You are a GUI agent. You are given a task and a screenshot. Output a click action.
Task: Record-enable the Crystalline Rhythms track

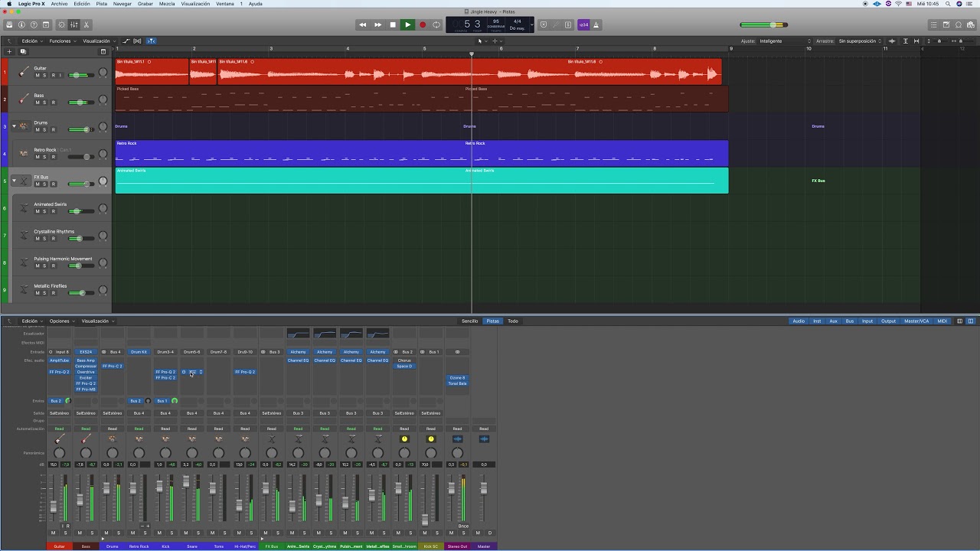(x=53, y=238)
